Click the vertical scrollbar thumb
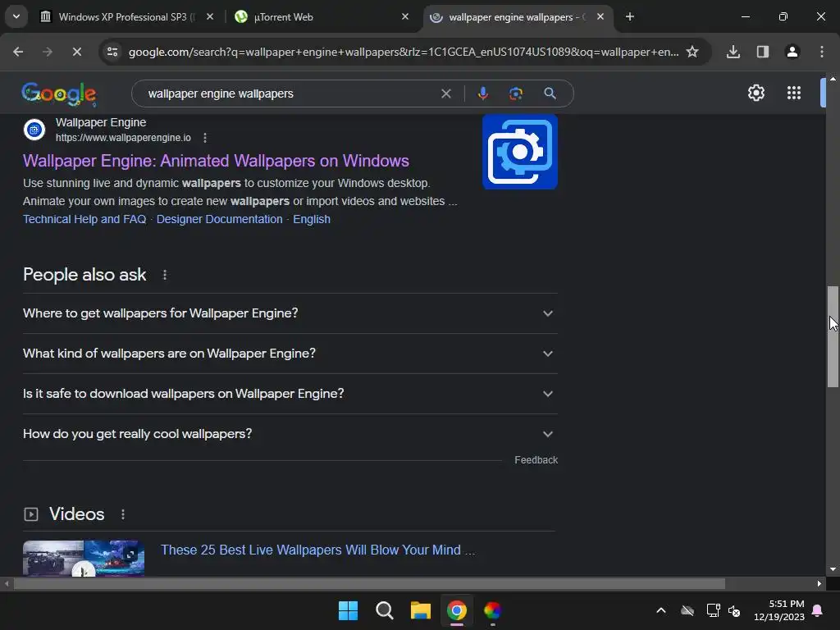840x630 pixels. 833,336
